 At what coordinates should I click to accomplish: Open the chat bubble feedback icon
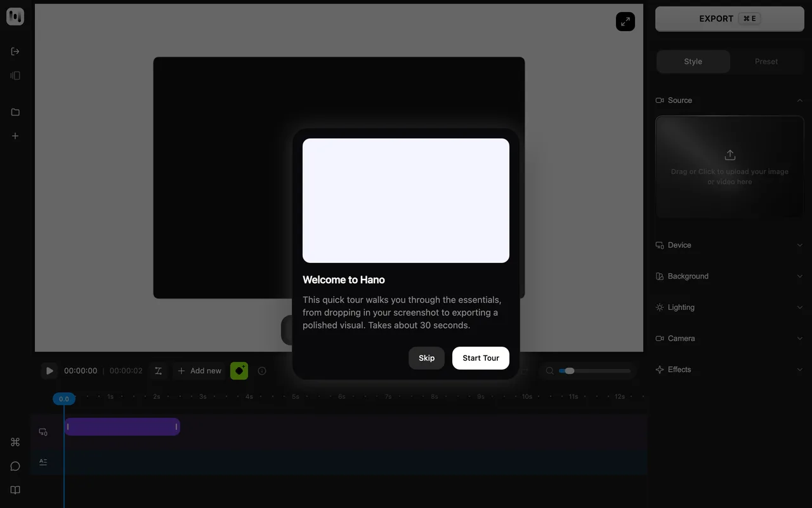pos(15,466)
